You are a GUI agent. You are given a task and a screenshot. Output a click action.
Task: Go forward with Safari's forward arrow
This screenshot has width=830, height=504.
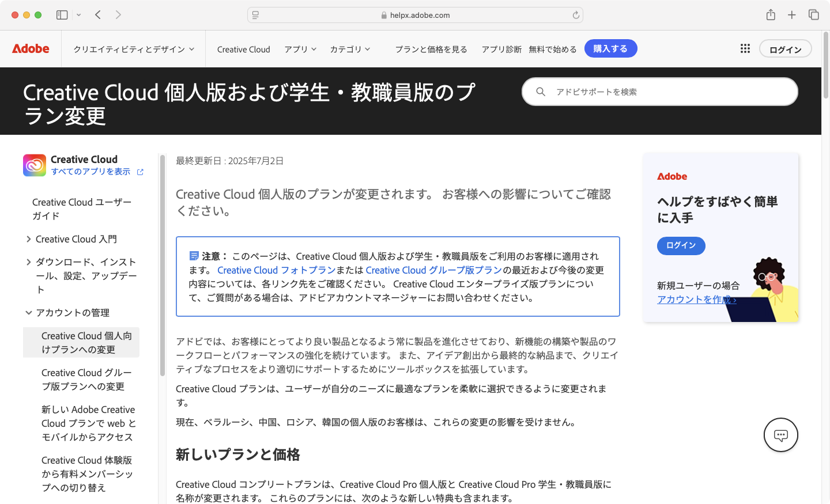click(x=118, y=15)
